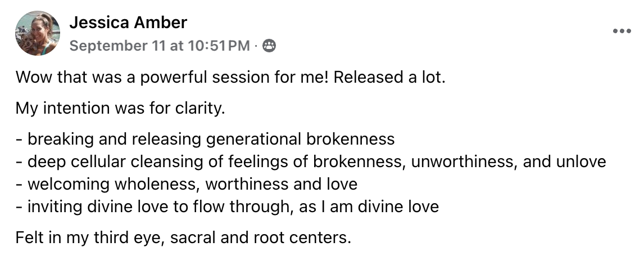The width and height of the screenshot is (644, 260).
Task: Click the "deep cellular cleansing" bullet line
Action: (x=311, y=162)
